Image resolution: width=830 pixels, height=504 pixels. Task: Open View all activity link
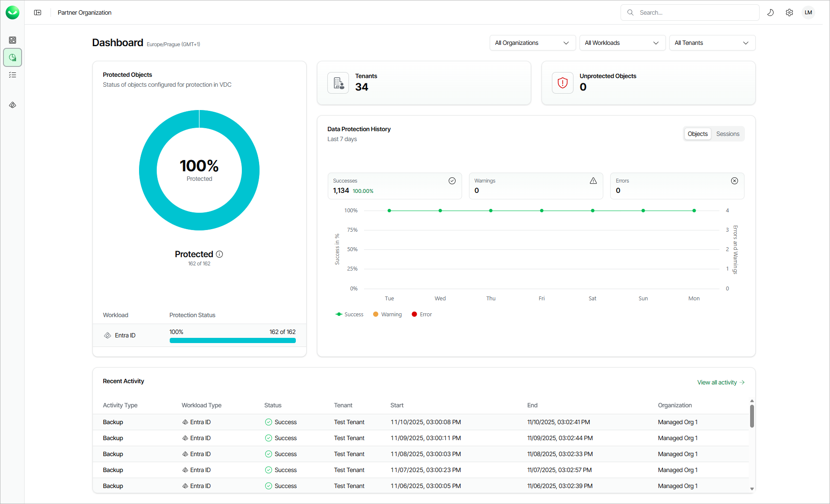coord(720,382)
